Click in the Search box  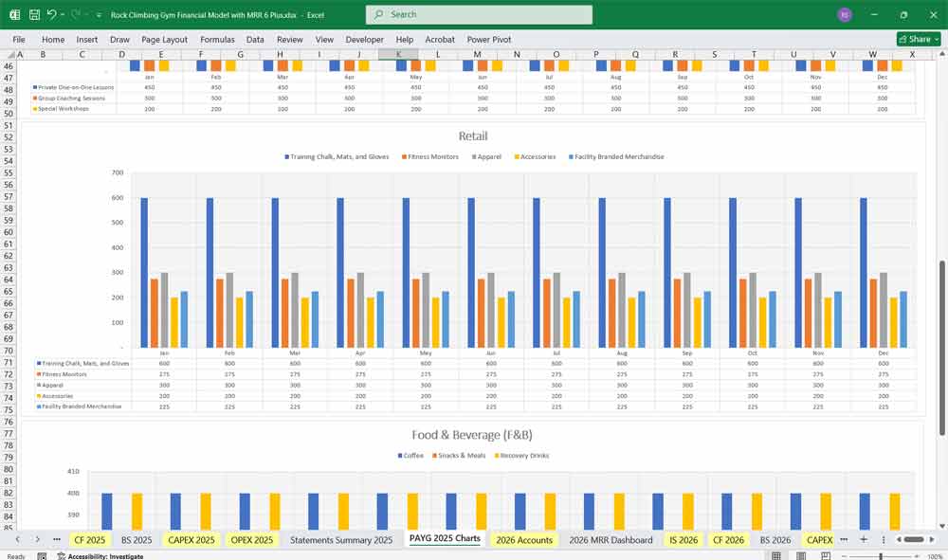(x=479, y=15)
